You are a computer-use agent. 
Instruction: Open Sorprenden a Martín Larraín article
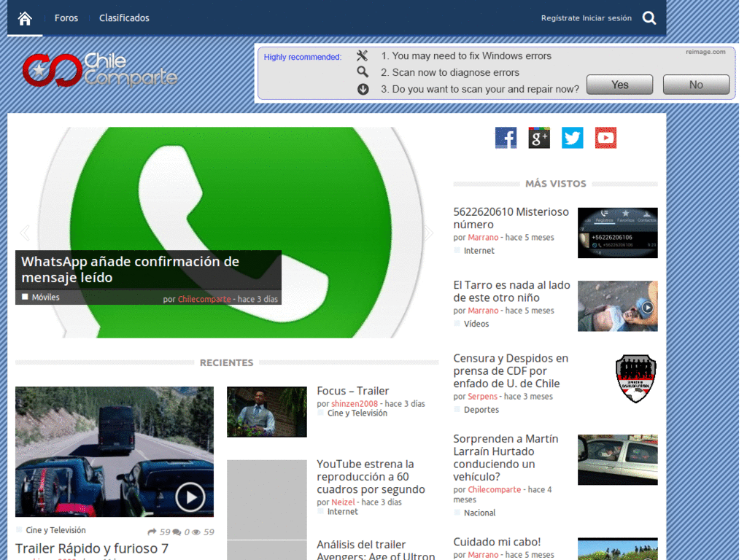pyautogui.click(x=506, y=458)
